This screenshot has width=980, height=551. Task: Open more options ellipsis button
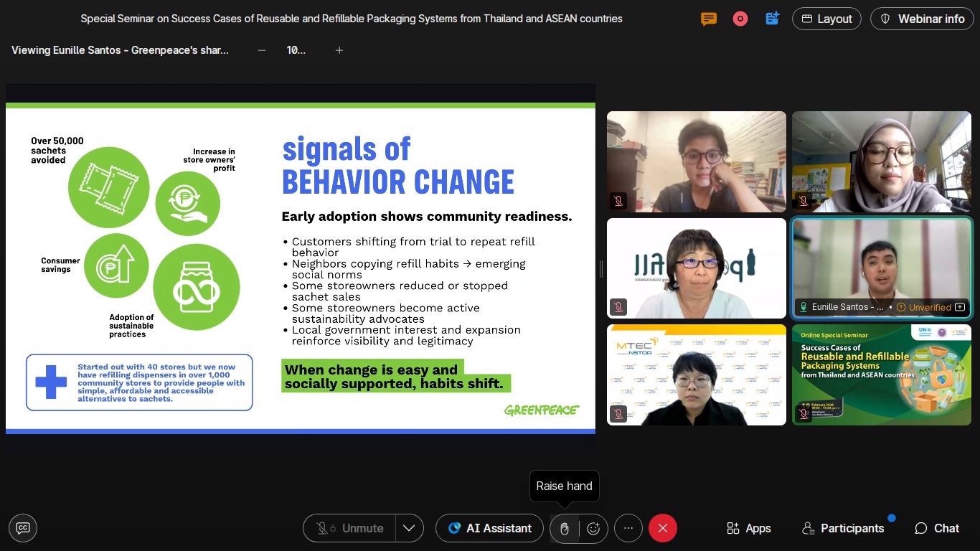tap(628, 529)
